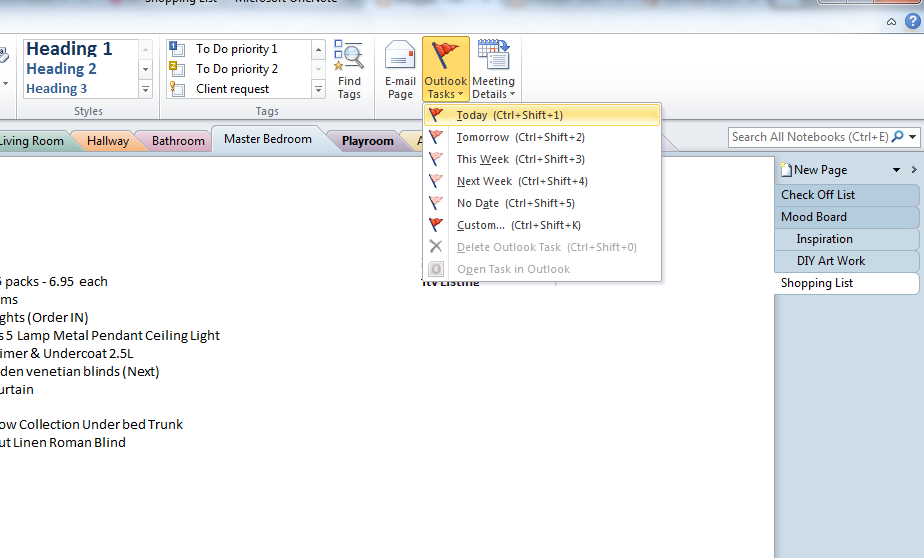Apply the Heading 2 style
This screenshot has height=558, width=924.
coord(61,69)
